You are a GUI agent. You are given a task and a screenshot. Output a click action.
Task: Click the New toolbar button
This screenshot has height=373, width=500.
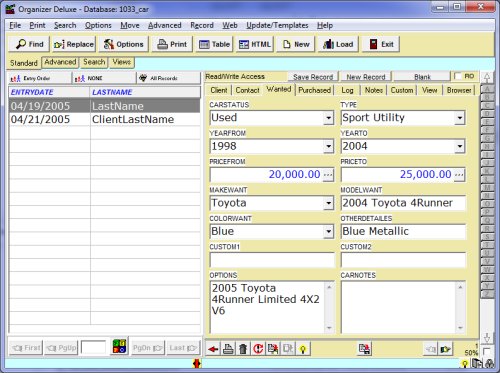(296, 44)
